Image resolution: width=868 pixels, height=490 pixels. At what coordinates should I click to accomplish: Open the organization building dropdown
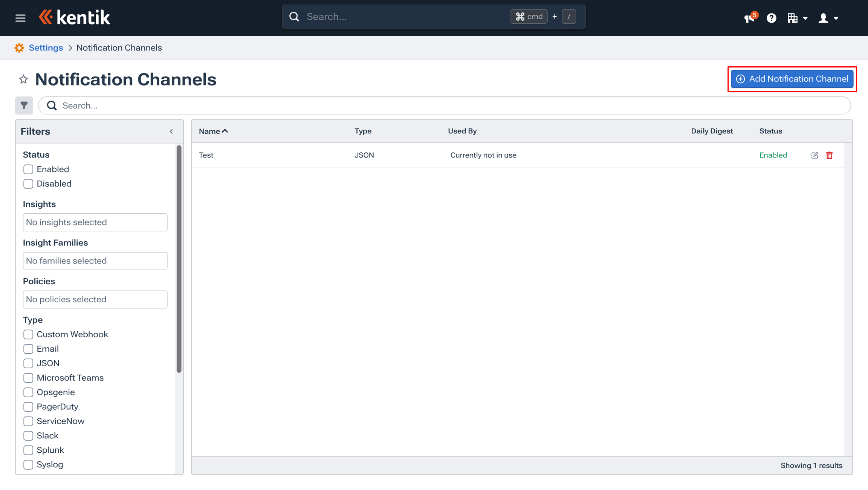(x=797, y=18)
